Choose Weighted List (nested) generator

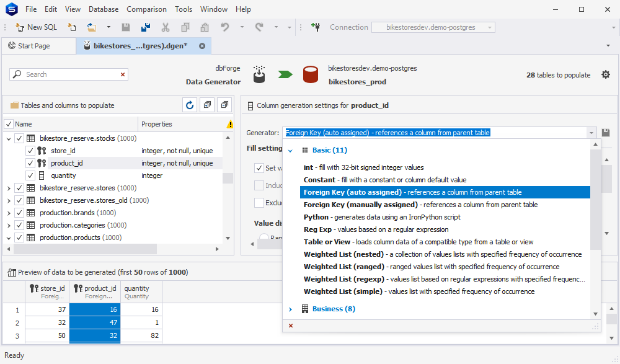pyautogui.click(x=445, y=254)
